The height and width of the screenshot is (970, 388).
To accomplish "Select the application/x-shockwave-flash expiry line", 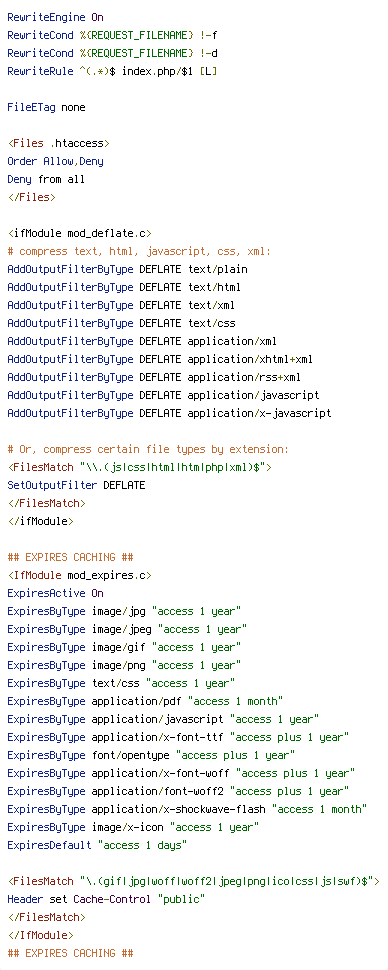I will coord(187,809).
